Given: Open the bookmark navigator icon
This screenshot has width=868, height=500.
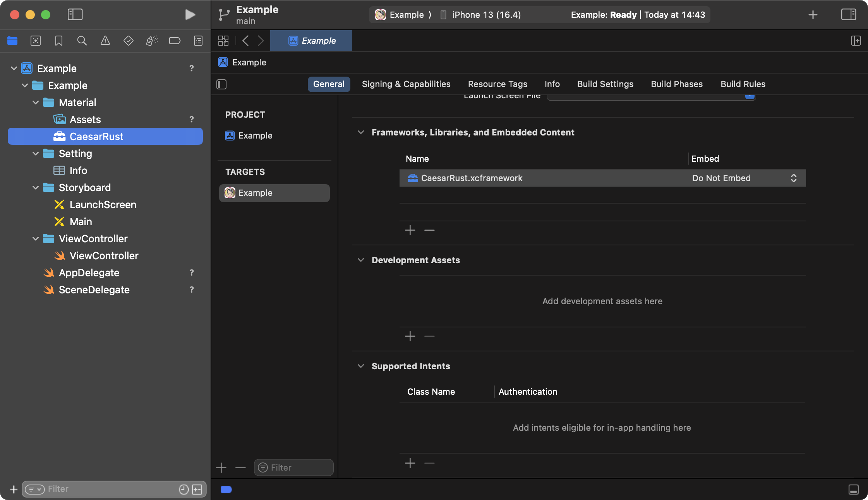Looking at the screenshot, I should click(x=59, y=41).
